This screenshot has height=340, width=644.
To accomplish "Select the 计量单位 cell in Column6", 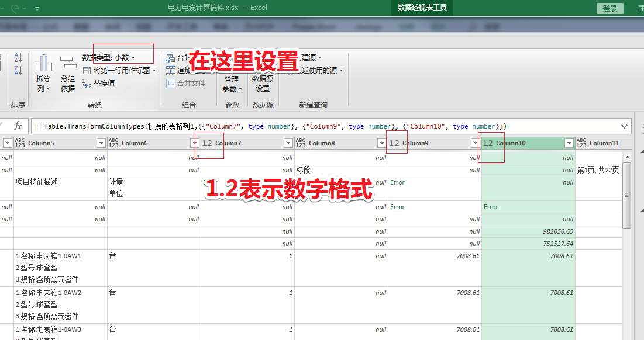I will [x=154, y=188].
